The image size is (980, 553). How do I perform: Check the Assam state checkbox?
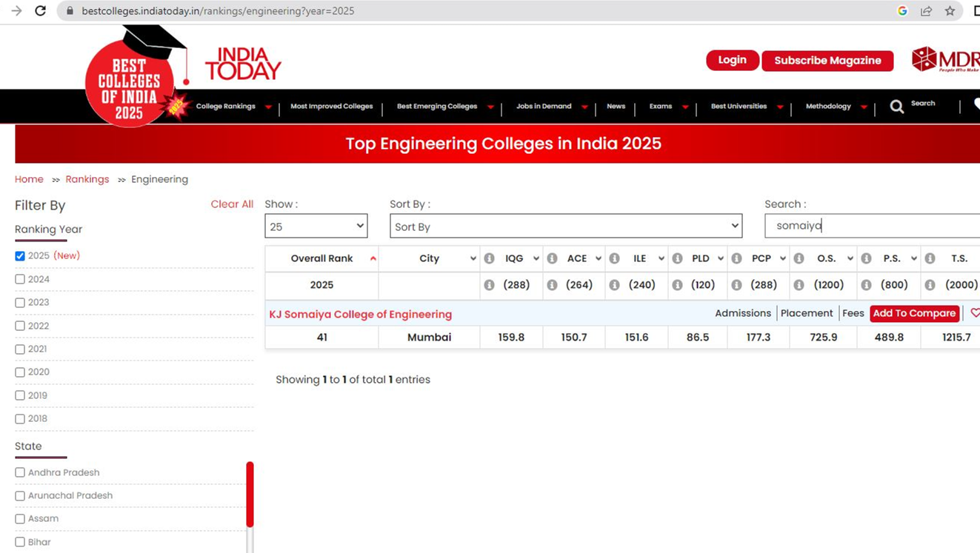point(20,519)
